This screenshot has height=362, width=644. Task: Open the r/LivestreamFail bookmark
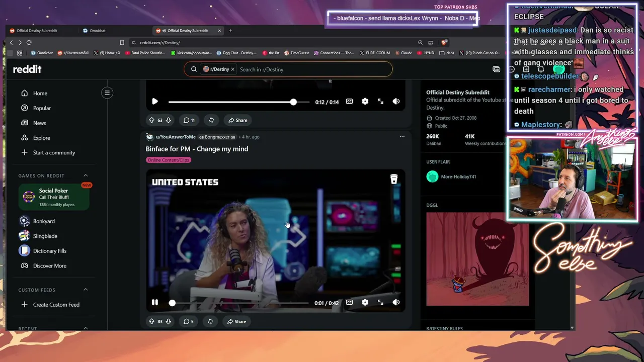73,53
